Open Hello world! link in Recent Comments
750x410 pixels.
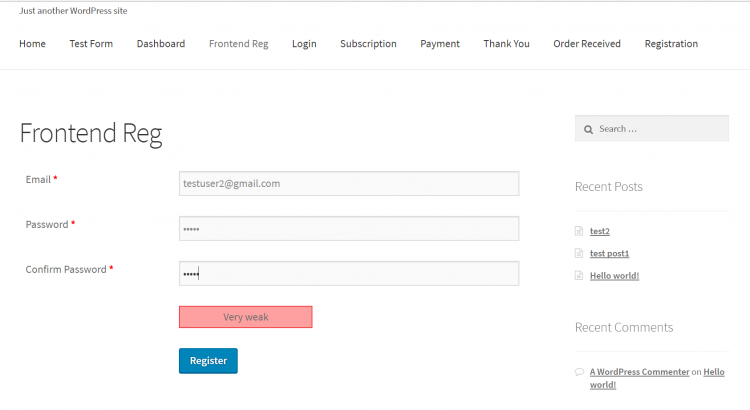714,372
